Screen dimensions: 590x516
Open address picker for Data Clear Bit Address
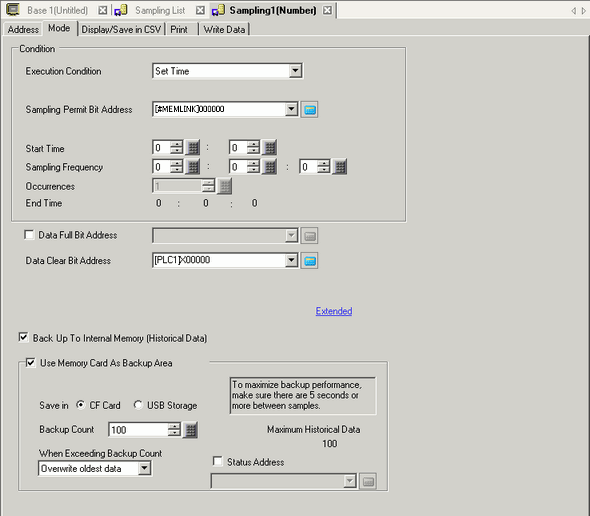pyautogui.click(x=309, y=260)
